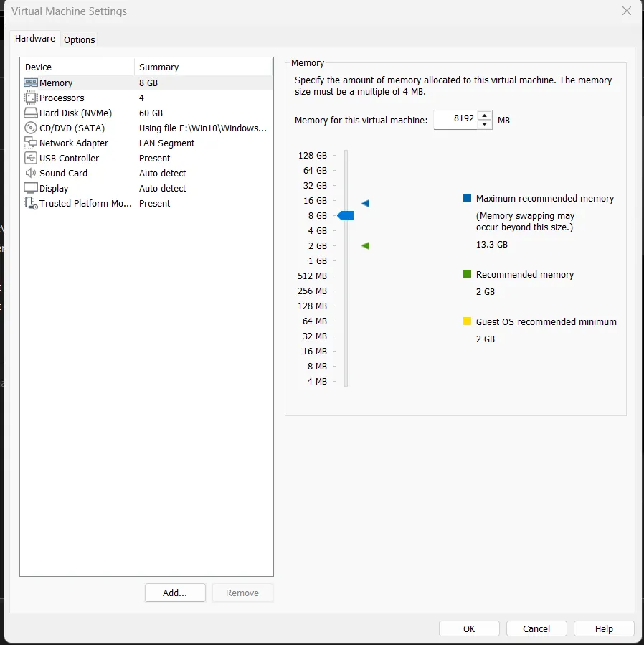Click the memory size input field showing 8192
This screenshot has height=645, width=644.
[x=455, y=120]
